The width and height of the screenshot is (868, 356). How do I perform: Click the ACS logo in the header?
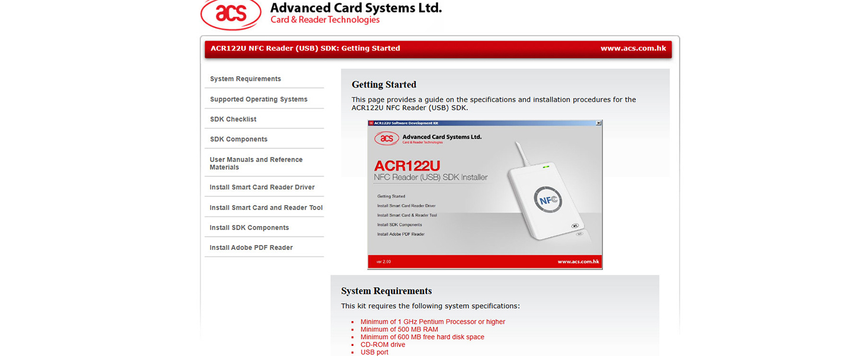pos(231,14)
